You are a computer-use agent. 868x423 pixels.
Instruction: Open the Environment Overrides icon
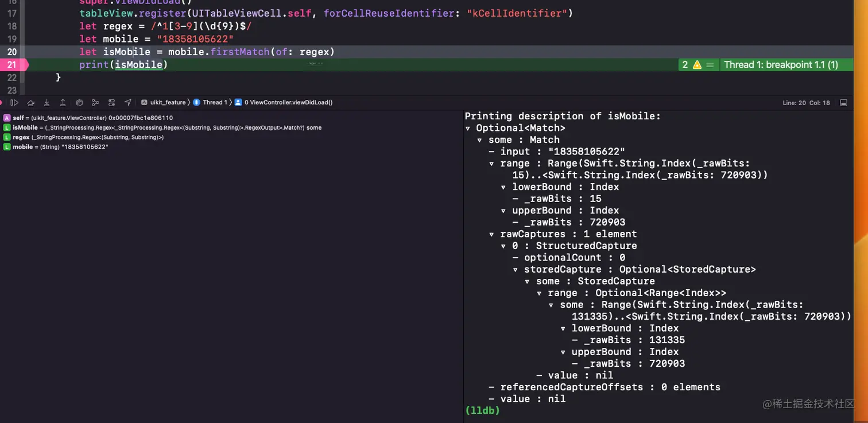[111, 103]
